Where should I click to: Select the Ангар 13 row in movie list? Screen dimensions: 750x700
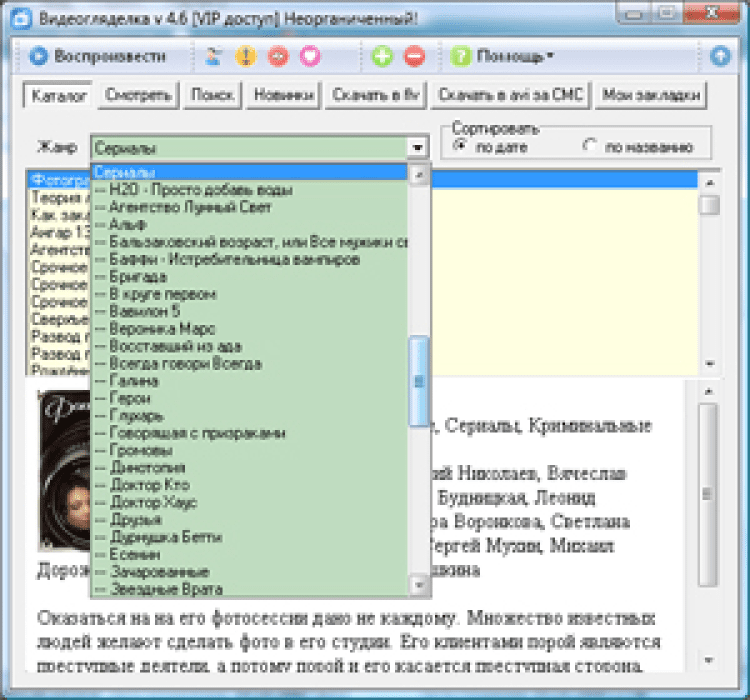59,233
